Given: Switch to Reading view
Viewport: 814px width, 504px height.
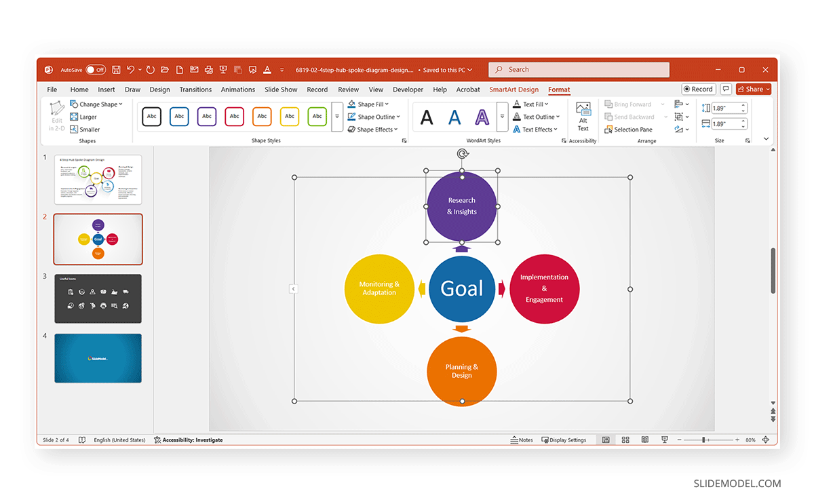Looking at the screenshot, I should pos(644,440).
